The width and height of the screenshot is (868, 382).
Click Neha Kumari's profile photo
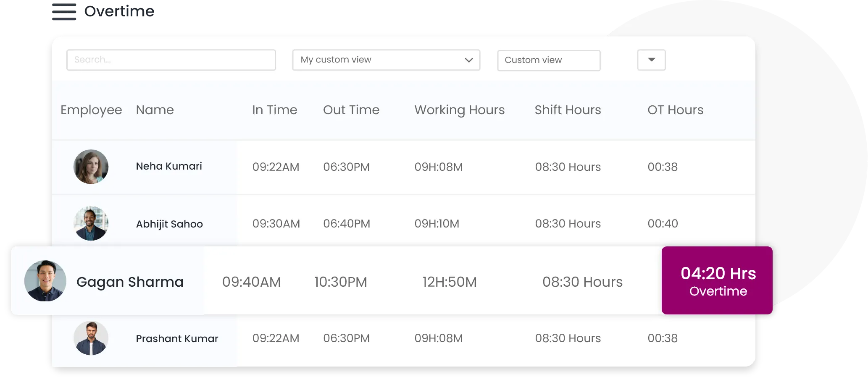[91, 167]
